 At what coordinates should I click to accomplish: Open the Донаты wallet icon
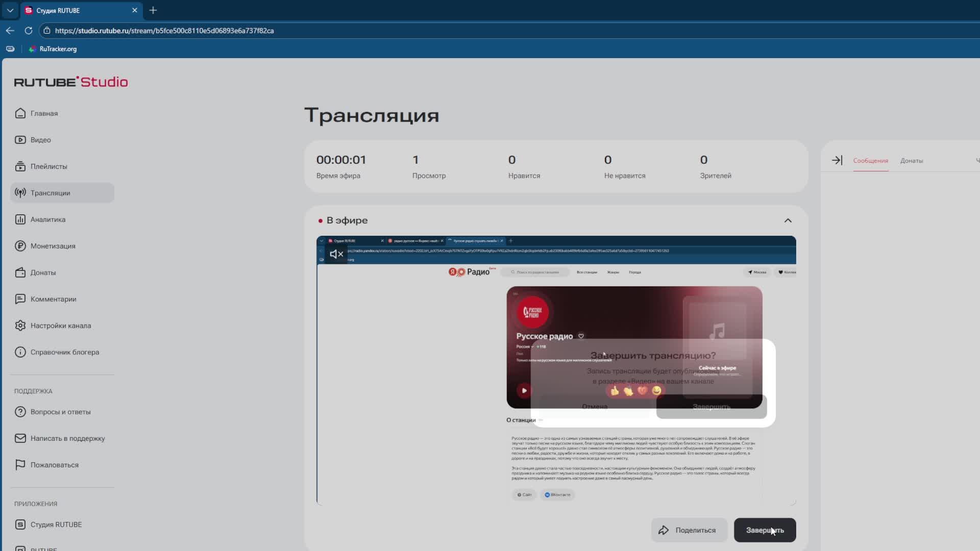coord(20,272)
